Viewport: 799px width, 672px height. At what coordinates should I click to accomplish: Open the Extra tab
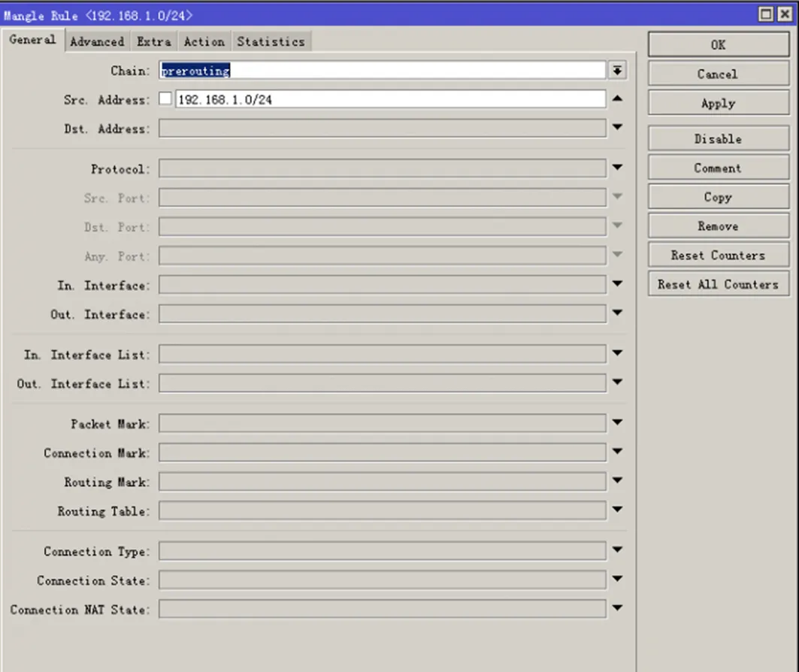point(154,42)
